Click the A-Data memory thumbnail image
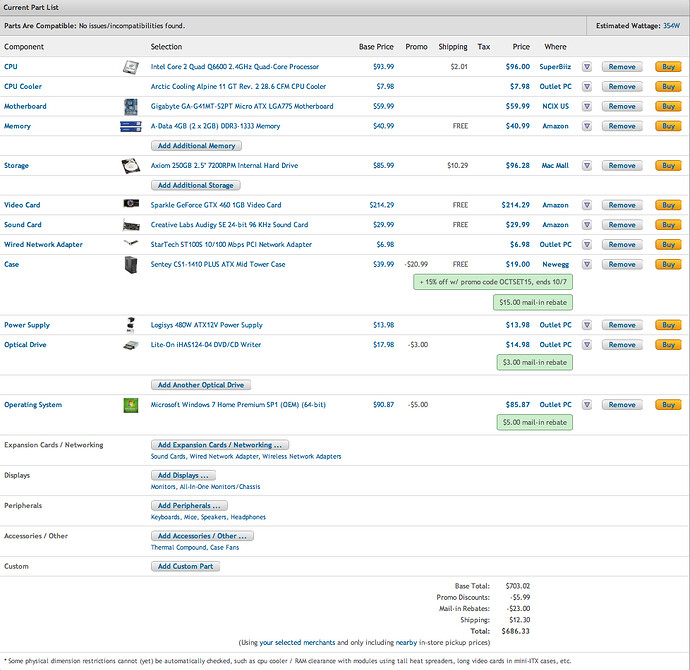The image size is (690, 670). click(x=131, y=126)
